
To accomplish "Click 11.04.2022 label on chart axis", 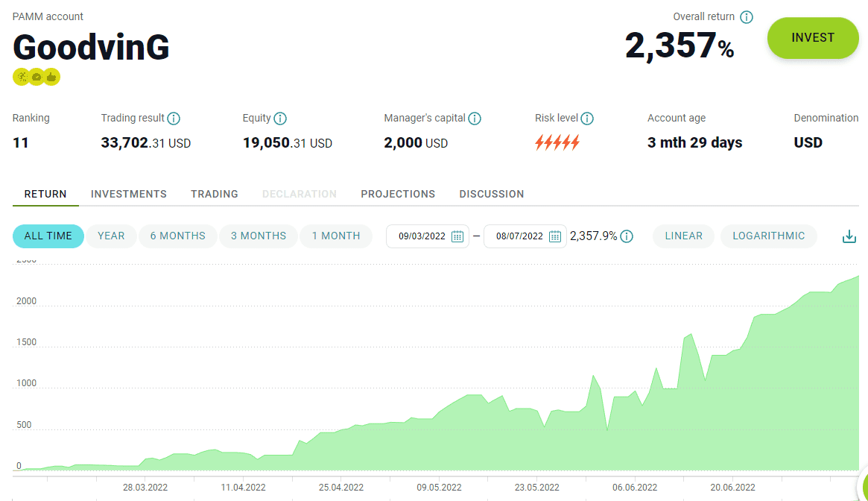I will click(243, 488).
